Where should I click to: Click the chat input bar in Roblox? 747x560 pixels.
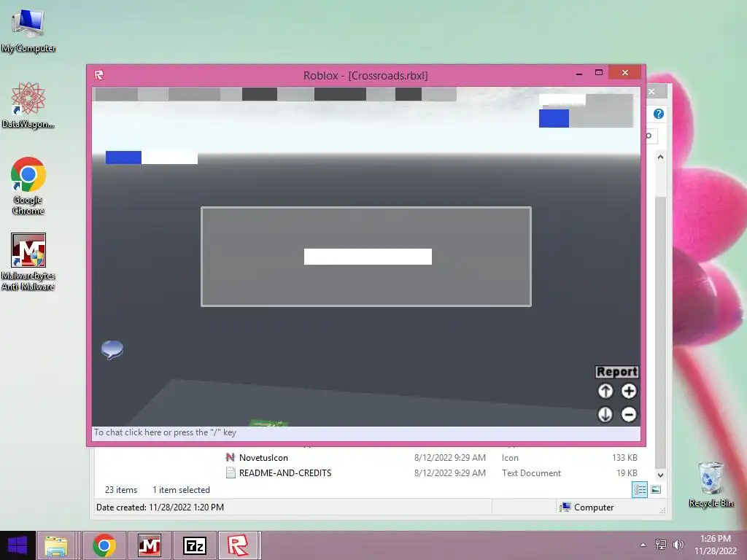coord(366,433)
